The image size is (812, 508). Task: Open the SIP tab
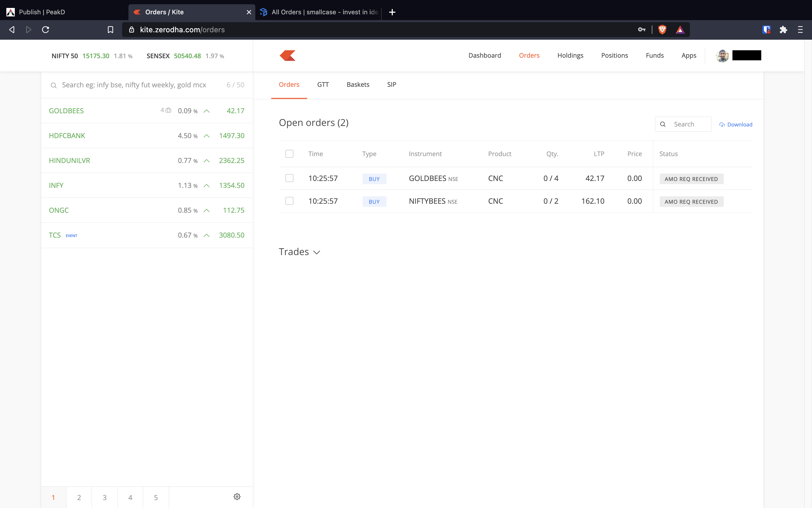click(391, 85)
